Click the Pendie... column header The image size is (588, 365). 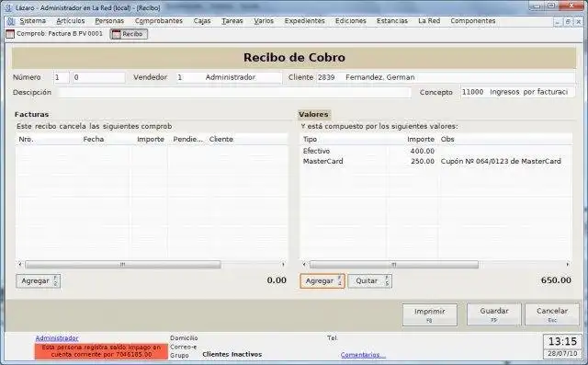[187, 139]
